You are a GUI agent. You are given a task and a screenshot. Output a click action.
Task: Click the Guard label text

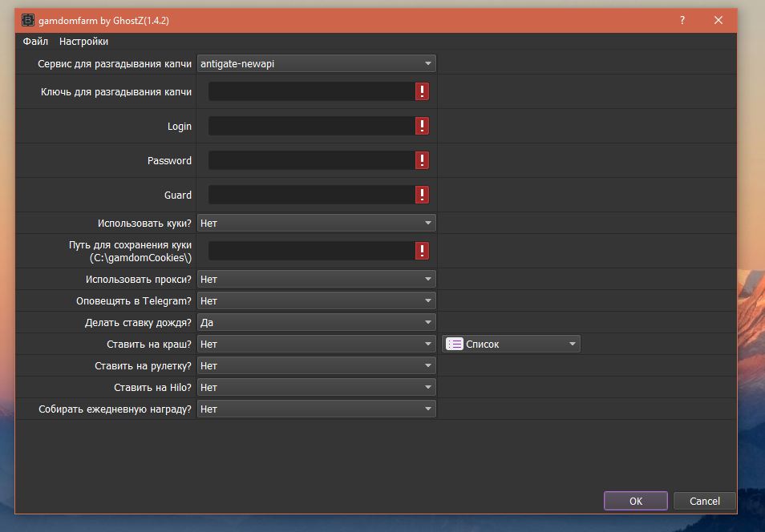tap(177, 195)
